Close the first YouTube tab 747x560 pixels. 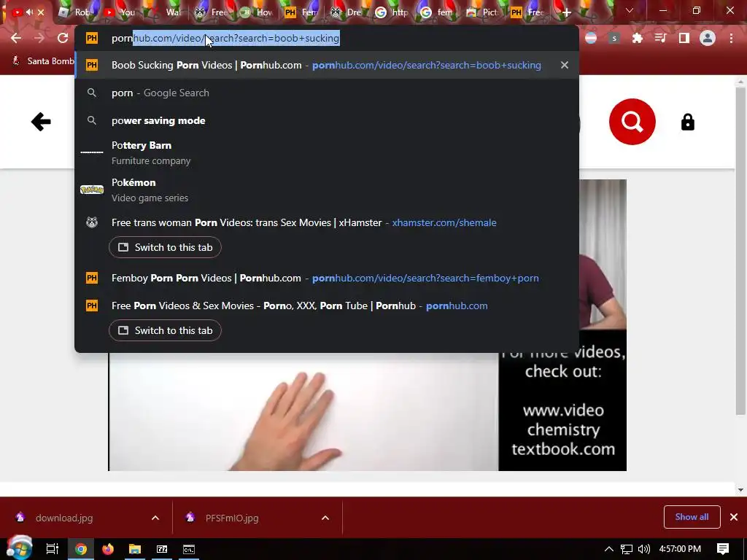click(x=41, y=12)
